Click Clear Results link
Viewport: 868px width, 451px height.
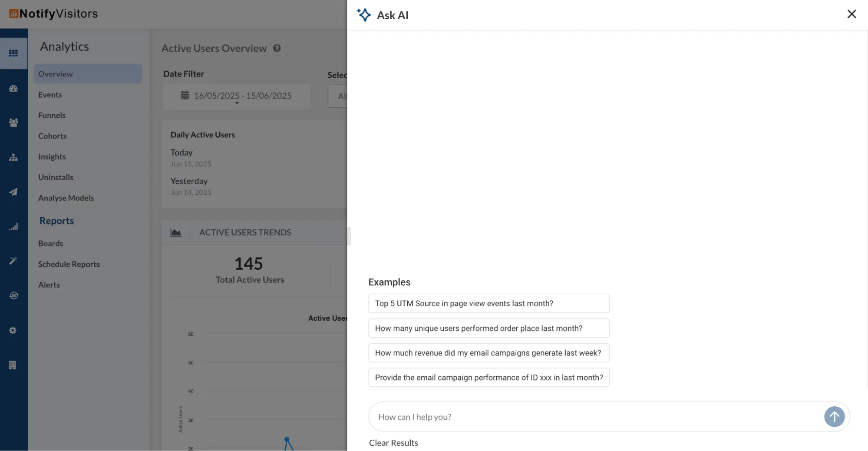(393, 443)
